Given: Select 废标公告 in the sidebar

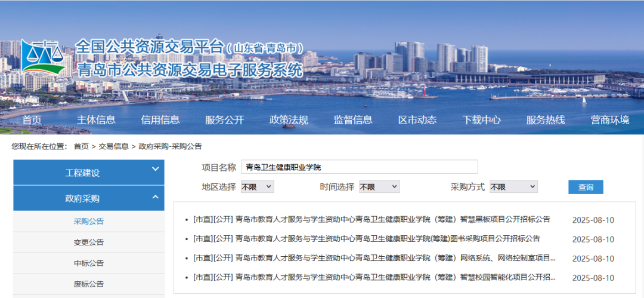Looking at the screenshot, I should pos(89,284).
